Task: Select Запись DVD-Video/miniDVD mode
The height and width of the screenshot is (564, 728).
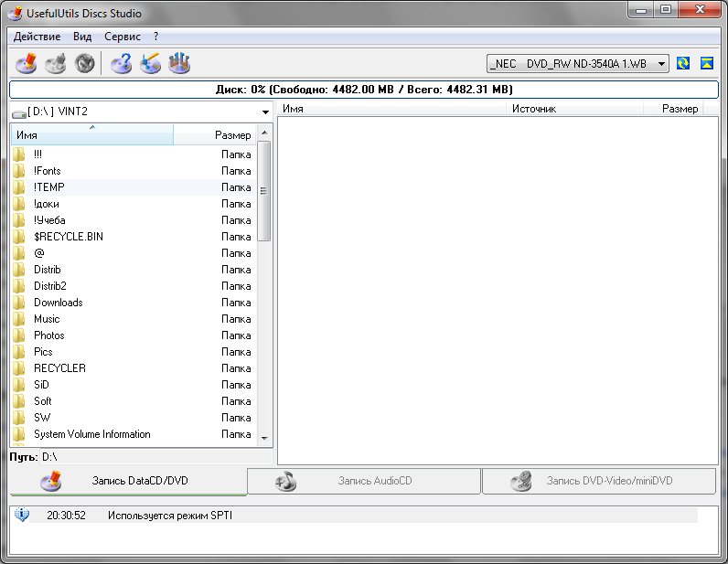Action: point(599,481)
